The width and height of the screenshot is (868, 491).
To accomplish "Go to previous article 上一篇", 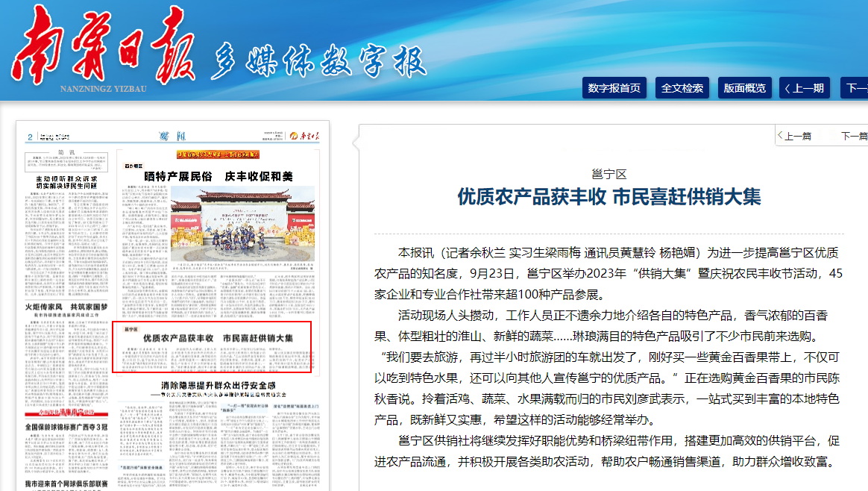I will tap(794, 136).
